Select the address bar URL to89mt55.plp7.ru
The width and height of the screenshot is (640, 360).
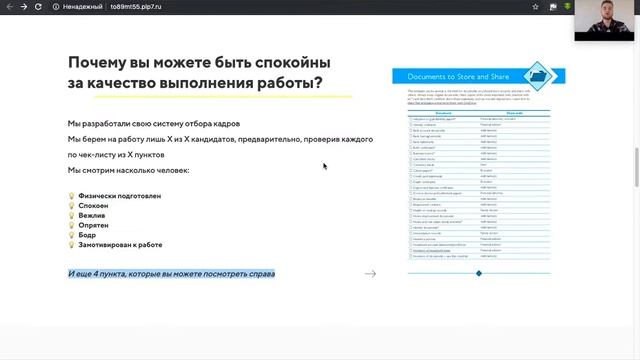(x=136, y=7)
